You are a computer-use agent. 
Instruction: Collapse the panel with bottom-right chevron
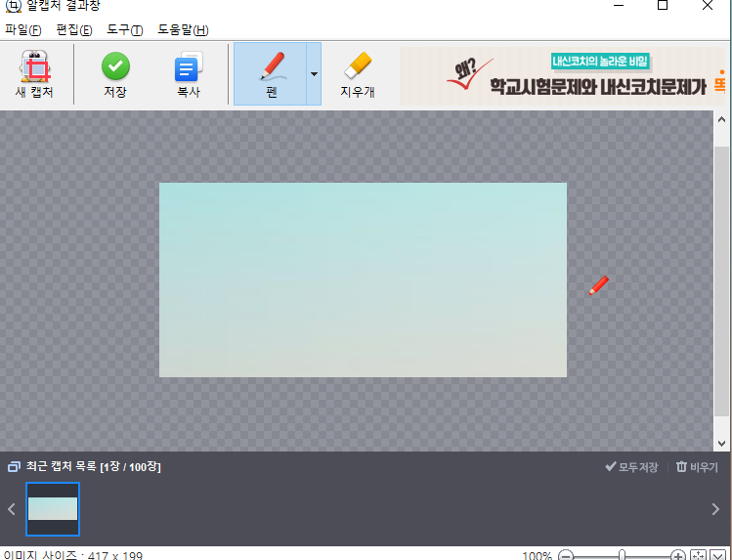click(x=718, y=555)
